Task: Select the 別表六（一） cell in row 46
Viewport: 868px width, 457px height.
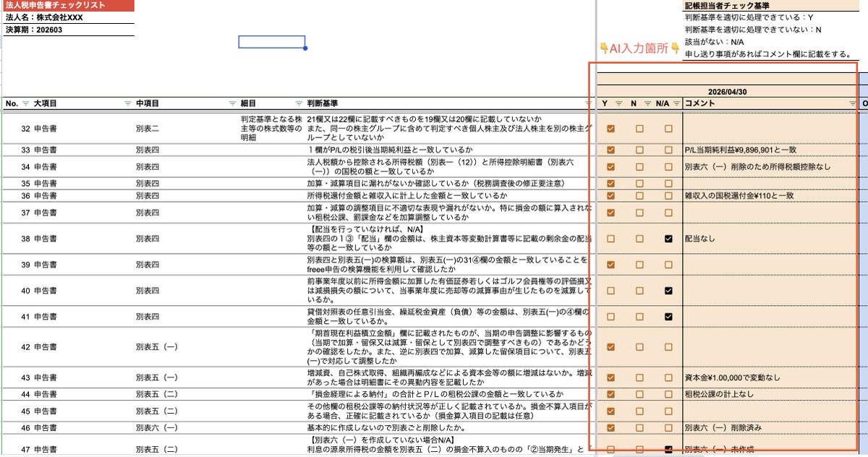Action: pos(187,427)
